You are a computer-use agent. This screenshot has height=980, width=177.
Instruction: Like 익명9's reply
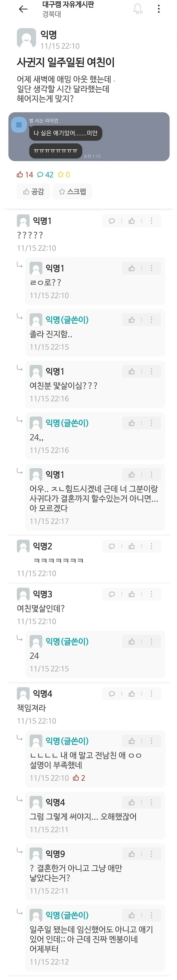pyautogui.click(x=132, y=854)
